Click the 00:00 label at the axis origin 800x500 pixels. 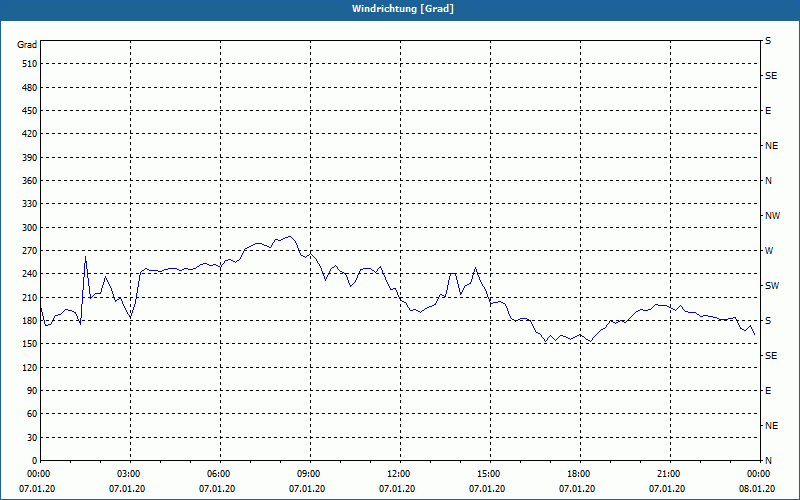[x=41, y=474]
